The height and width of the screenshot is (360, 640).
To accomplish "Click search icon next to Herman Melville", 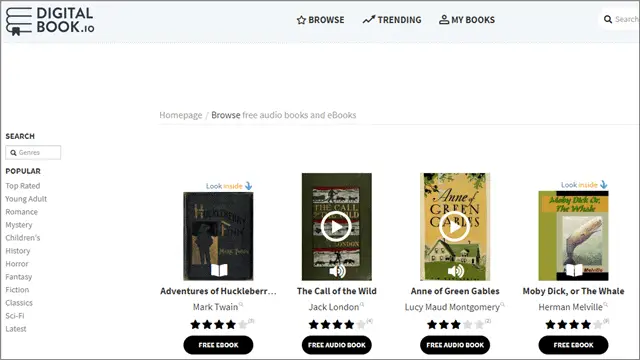I will (605, 304).
